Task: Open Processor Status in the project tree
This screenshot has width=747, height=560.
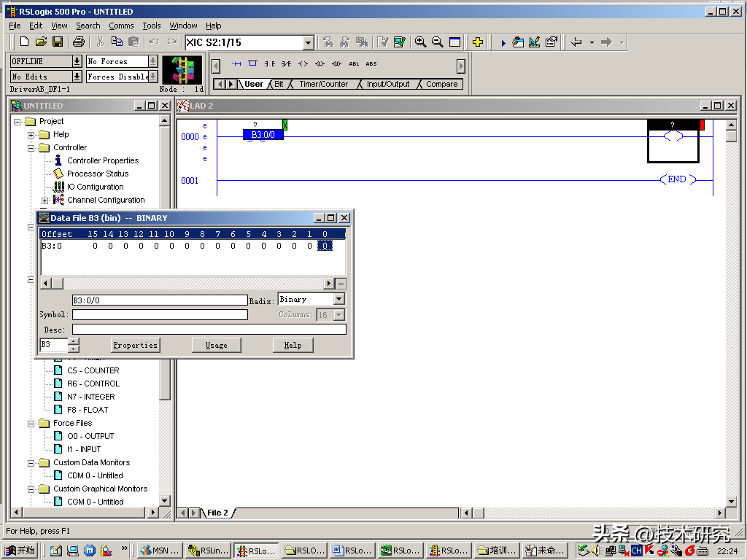Action: (97, 174)
